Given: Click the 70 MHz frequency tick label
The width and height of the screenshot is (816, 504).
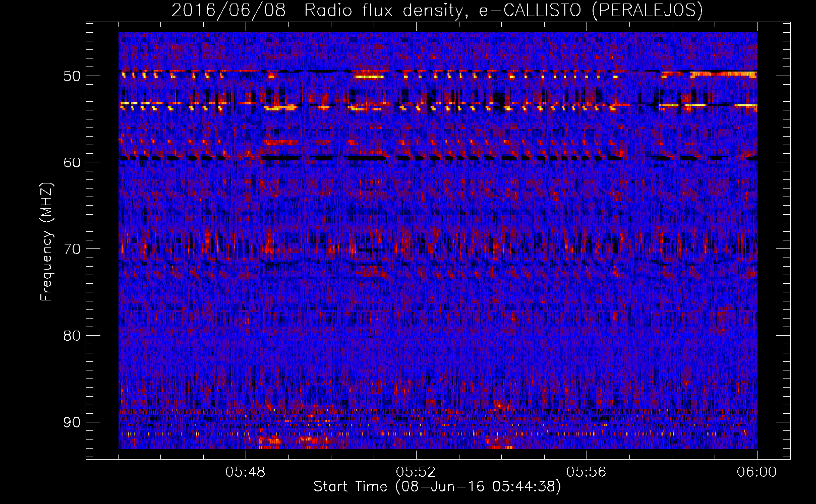Looking at the screenshot, I should [72, 249].
